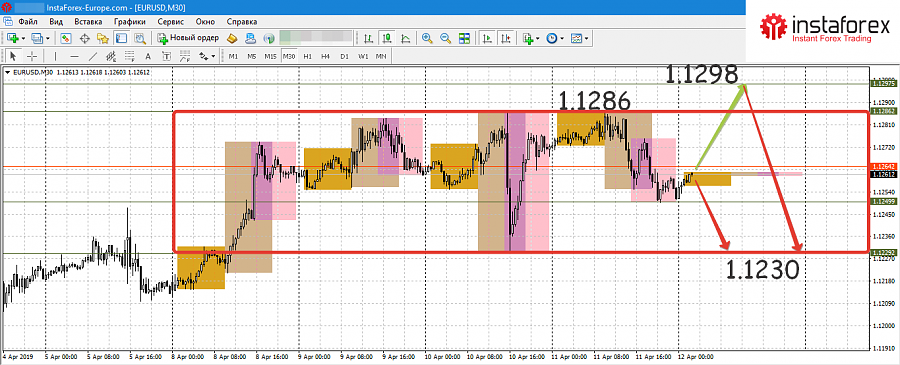Click the 1.12642 orange price level label
This screenshot has height=365, width=900.
pyautogui.click(x=884, y=167)
